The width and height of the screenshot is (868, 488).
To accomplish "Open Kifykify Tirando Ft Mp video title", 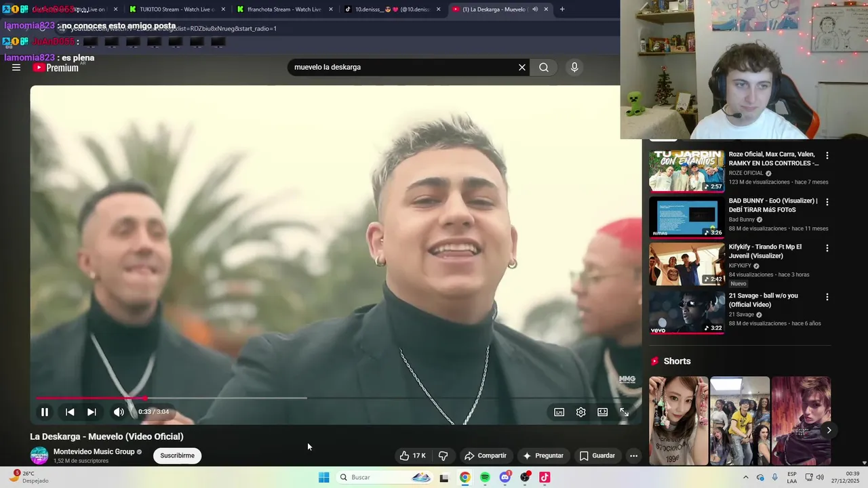I will [x=765, y=251].
